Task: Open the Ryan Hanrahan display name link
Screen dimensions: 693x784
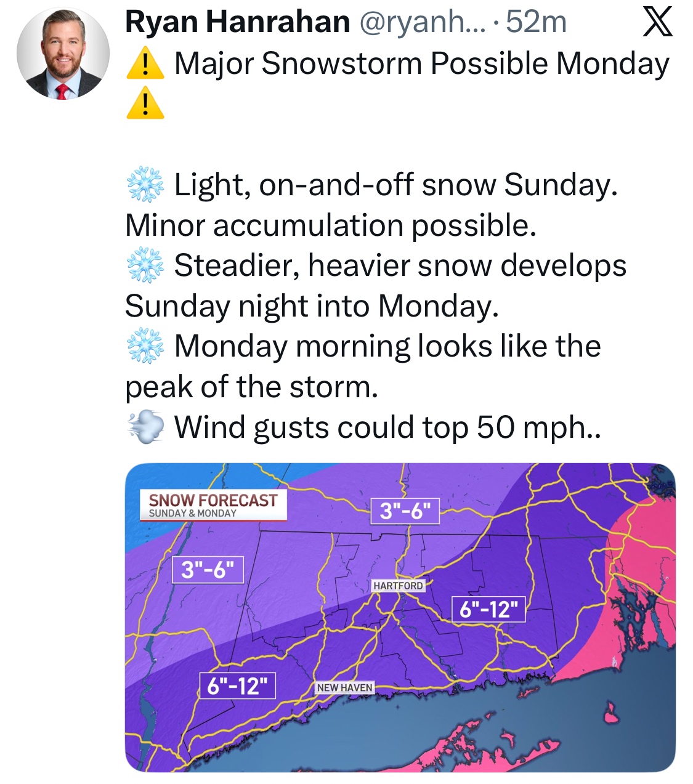Action: click(x=237, y=23)
